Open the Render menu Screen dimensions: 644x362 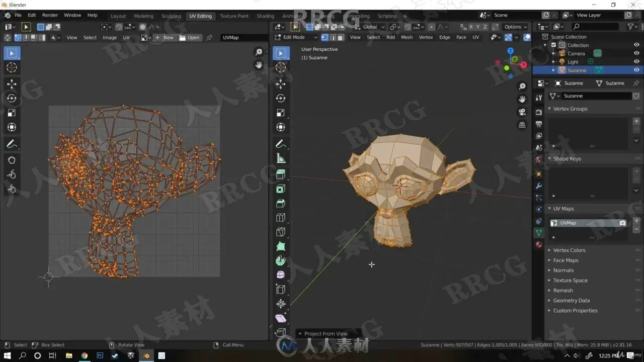[50, 15]
